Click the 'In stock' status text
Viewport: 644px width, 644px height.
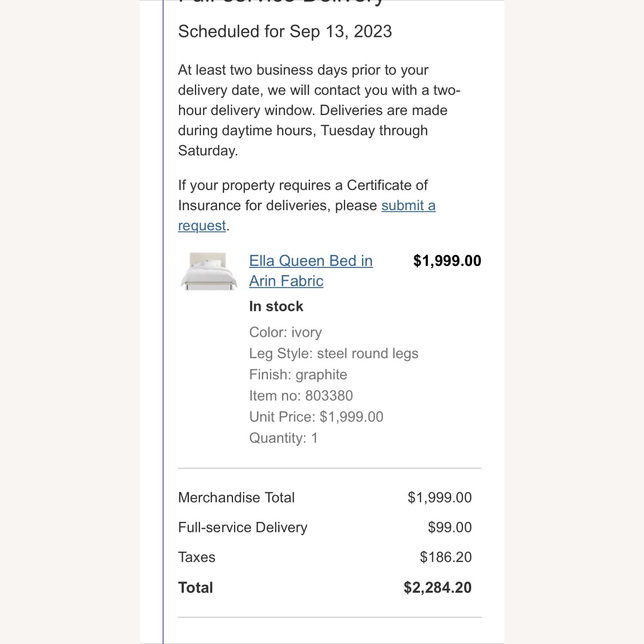[276, 307]
